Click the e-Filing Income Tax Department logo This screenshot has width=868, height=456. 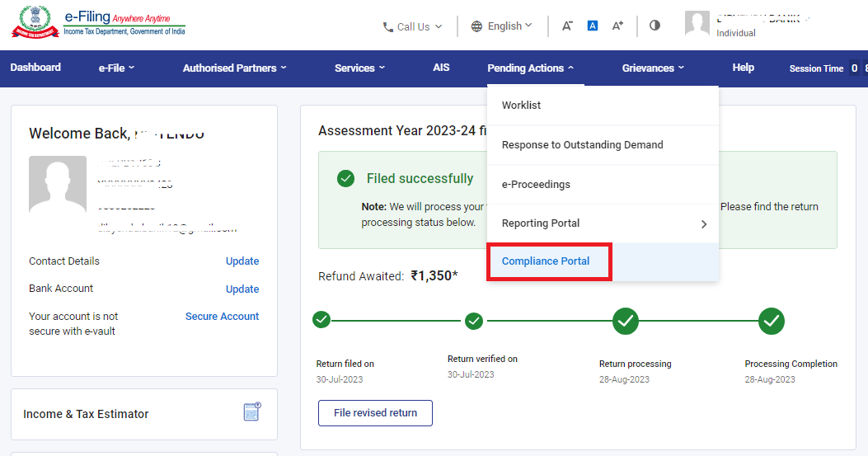[98, 23]
